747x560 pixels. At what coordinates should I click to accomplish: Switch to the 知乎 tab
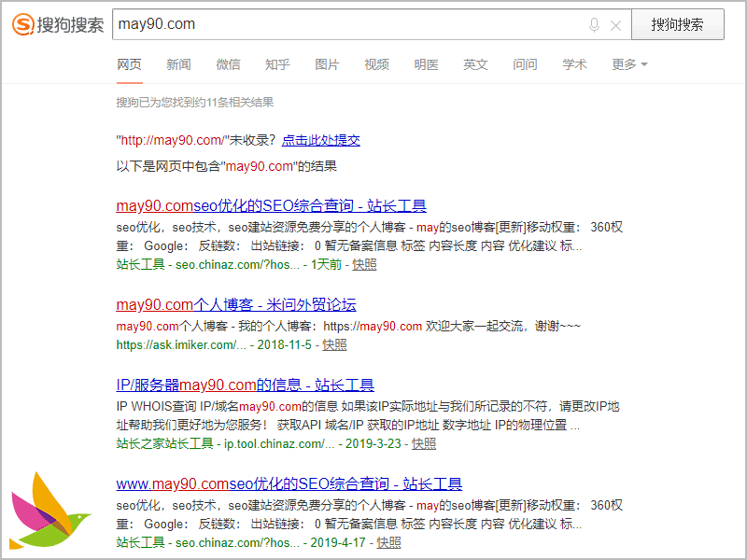pyautogui.click(x=277, y=64)
